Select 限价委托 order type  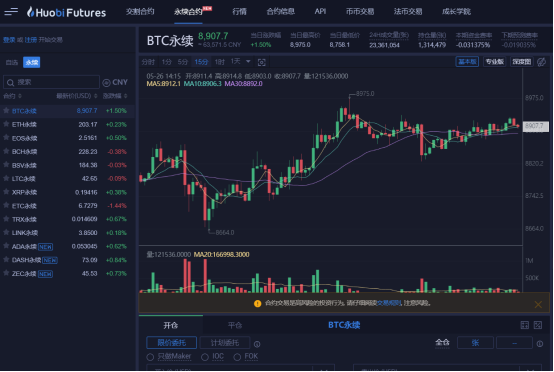pos(172,343)
